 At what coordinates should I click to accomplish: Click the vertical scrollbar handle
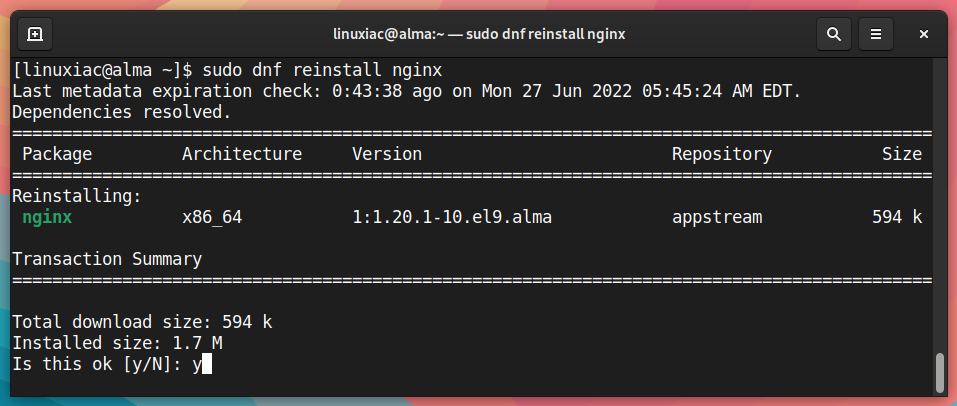tap(940, 372)
